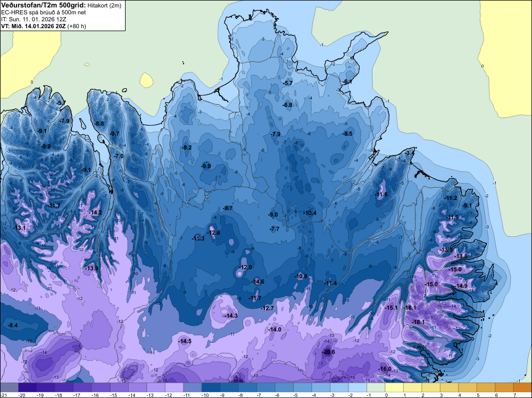Click the -10.8 temperature reading
The width and height of the screenshot is (532, 398).
click(x=301, y=277)
